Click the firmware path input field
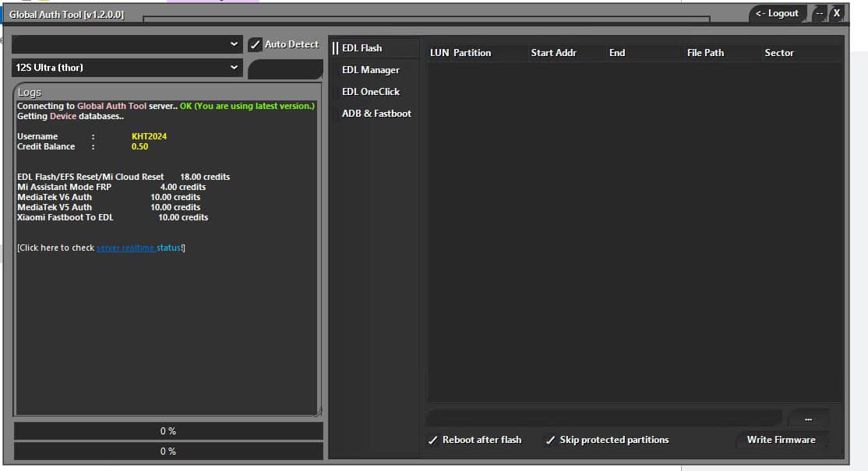868x471 pixels. tap(605, 418)
